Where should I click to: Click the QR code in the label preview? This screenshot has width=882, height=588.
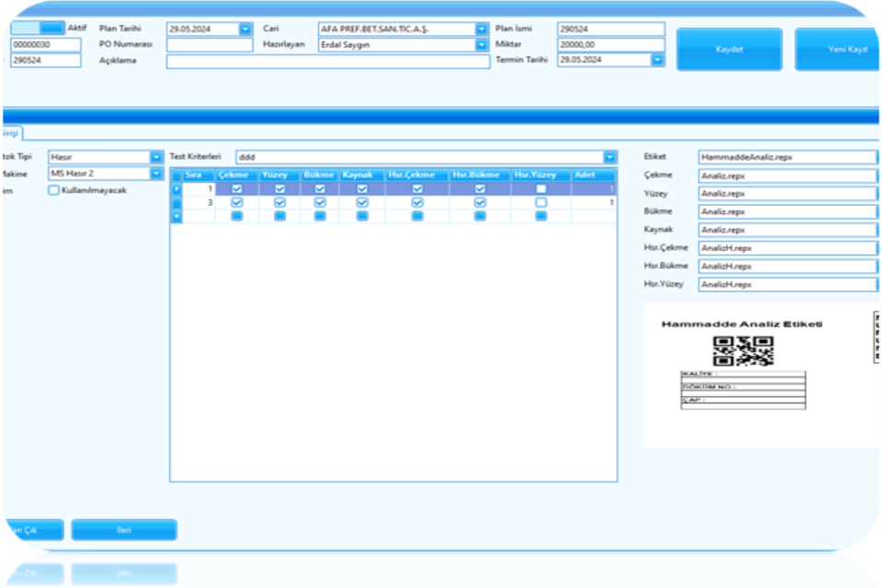coord(742,351)
